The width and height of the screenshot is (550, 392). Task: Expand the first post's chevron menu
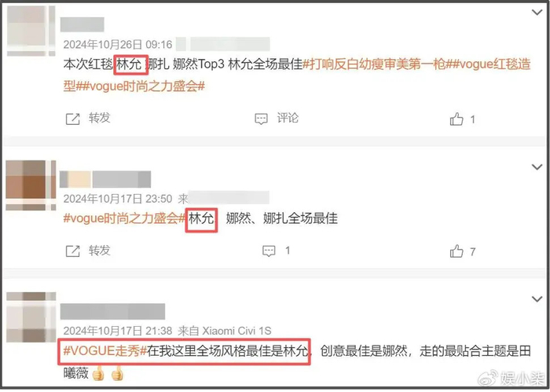pos(537,13)
